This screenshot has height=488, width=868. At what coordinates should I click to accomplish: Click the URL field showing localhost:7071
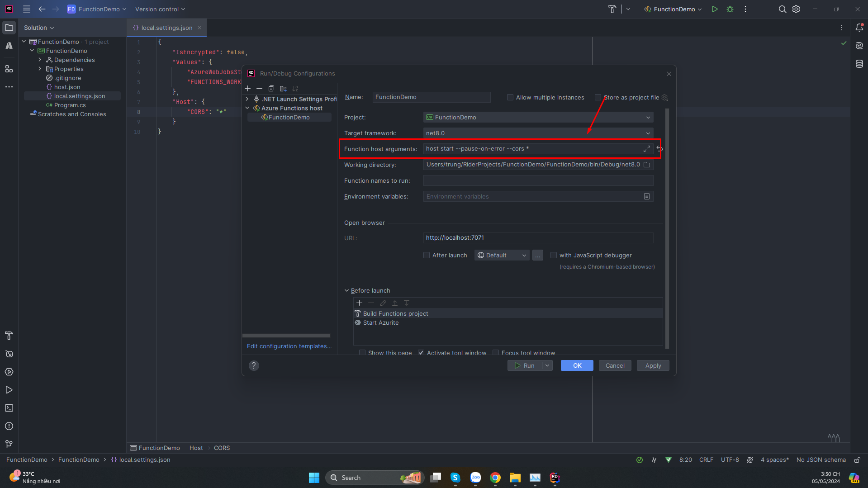tap(538, 238)
